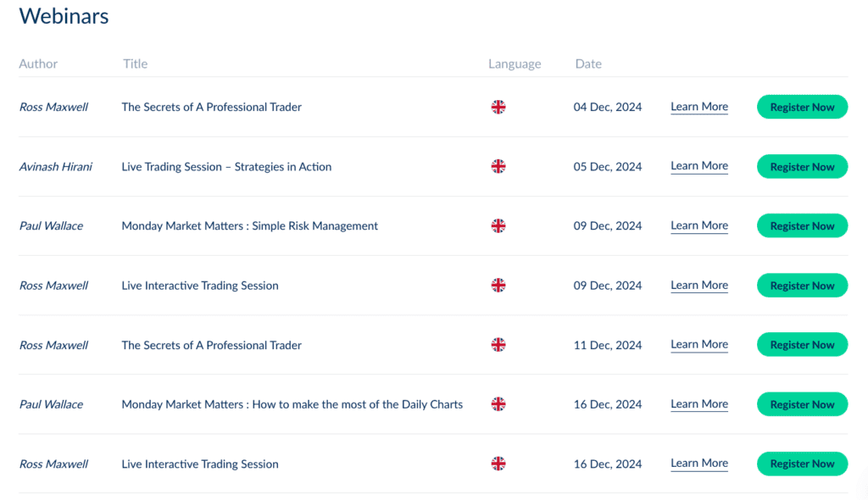This screenshot has width=868, height=500.
Task: Click the Date column header
Action: (588, 64)
